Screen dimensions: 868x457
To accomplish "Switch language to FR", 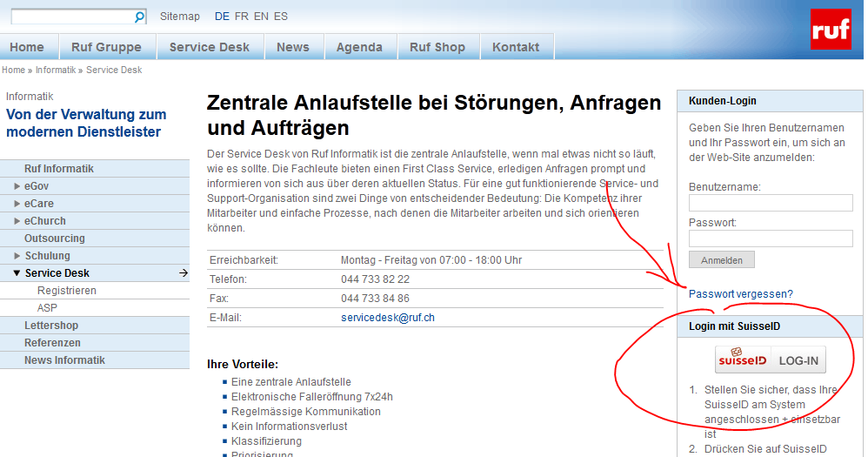I will pyautogui.click(x=241, y=17).
